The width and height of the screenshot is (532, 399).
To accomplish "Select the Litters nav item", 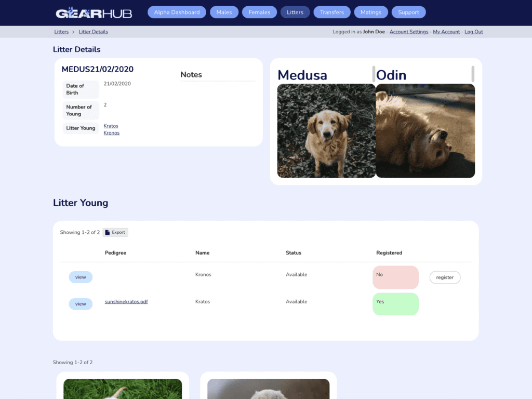I will coord(295,12).
